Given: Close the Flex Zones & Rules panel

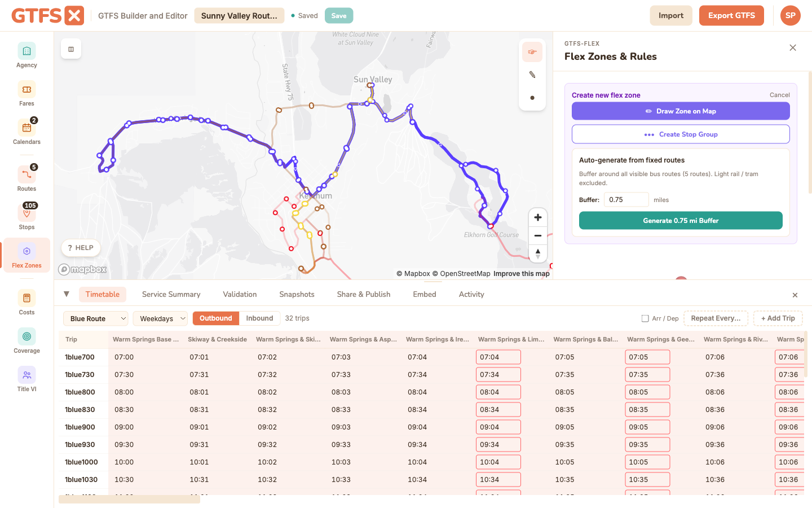Looking at the screenshot, I should pos(793,48).
